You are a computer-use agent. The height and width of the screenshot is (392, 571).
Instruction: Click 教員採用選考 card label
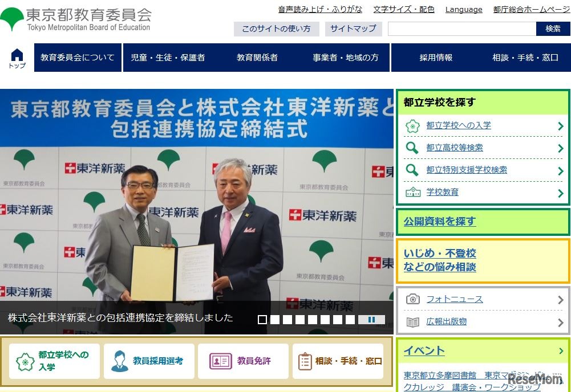point(157,361)
